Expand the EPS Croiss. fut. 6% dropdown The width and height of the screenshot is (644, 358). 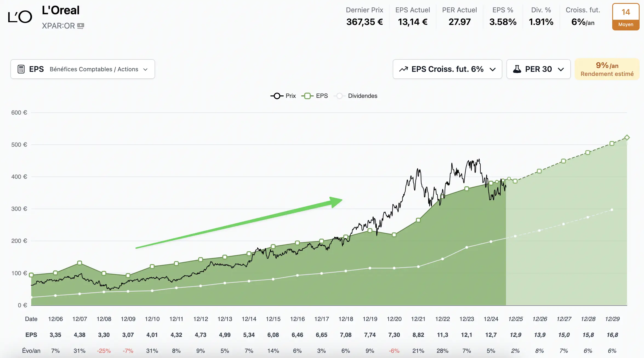tap(447, 69)
